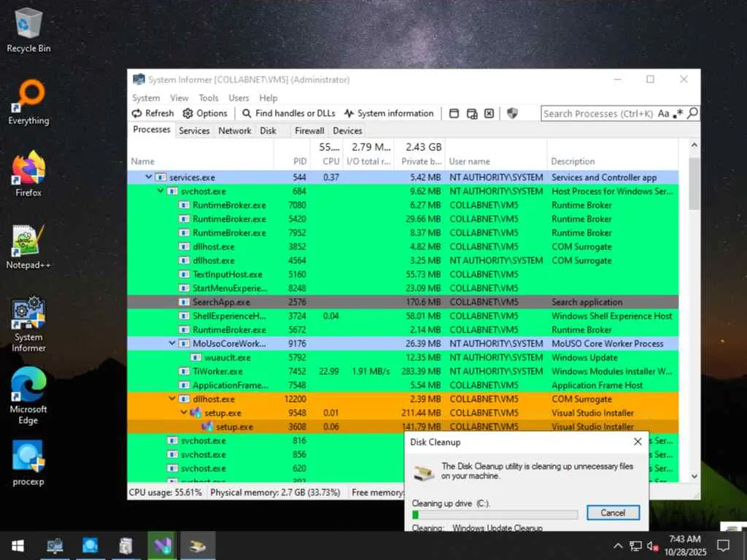Click the Visual Studio Installer taskbar icon
Image resolution: width=747 pixels, height=560 pixels.
click(x=162, y=545)
